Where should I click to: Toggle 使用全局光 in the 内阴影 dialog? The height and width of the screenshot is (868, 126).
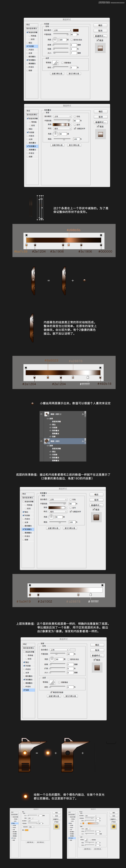(72, 40)
